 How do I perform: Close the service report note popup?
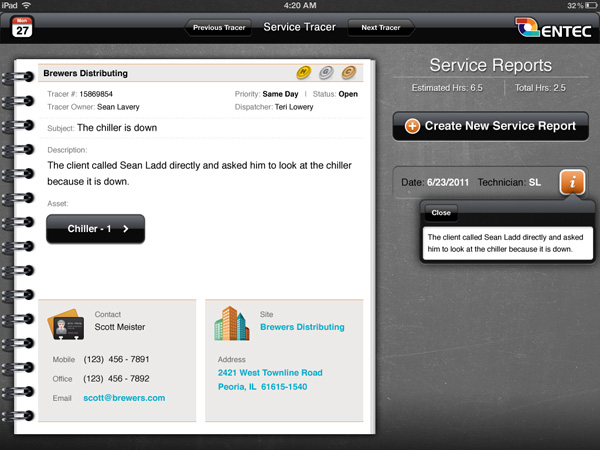click(x=441, y=213)
